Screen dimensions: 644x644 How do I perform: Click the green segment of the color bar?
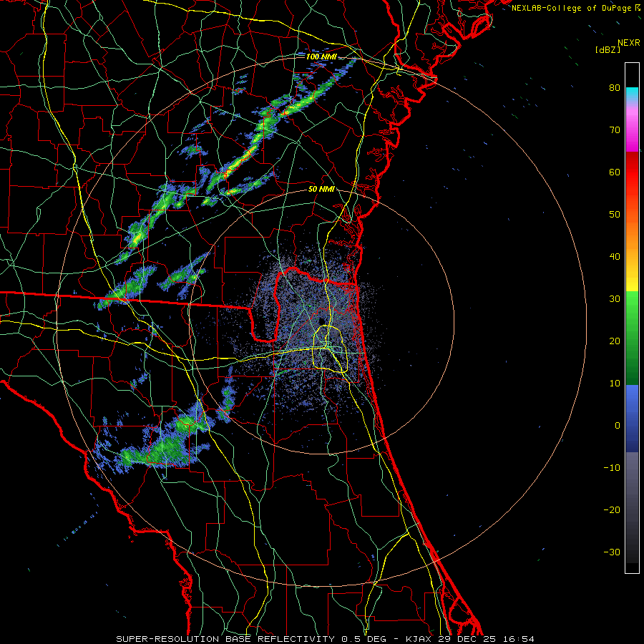pos(632,337)
